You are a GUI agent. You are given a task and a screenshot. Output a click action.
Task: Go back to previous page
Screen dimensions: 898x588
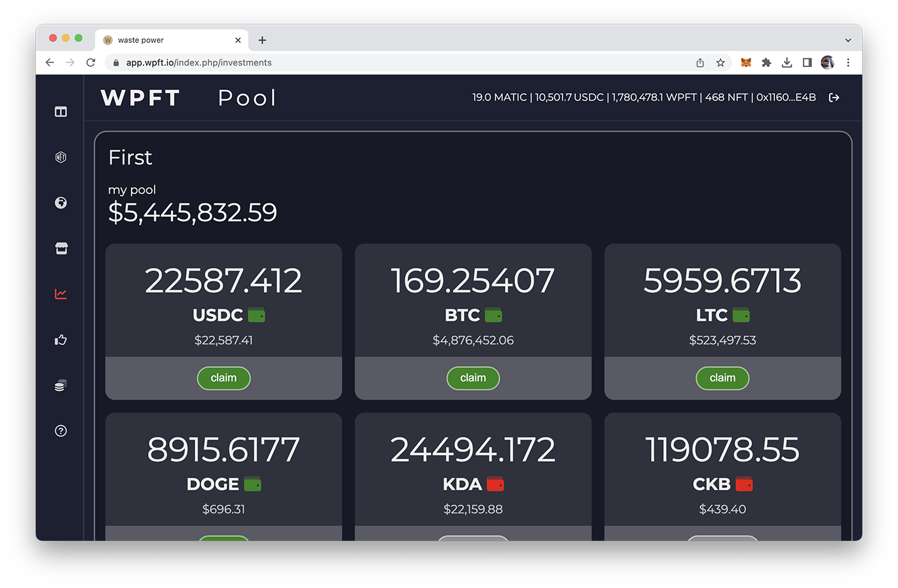[50, 62]
